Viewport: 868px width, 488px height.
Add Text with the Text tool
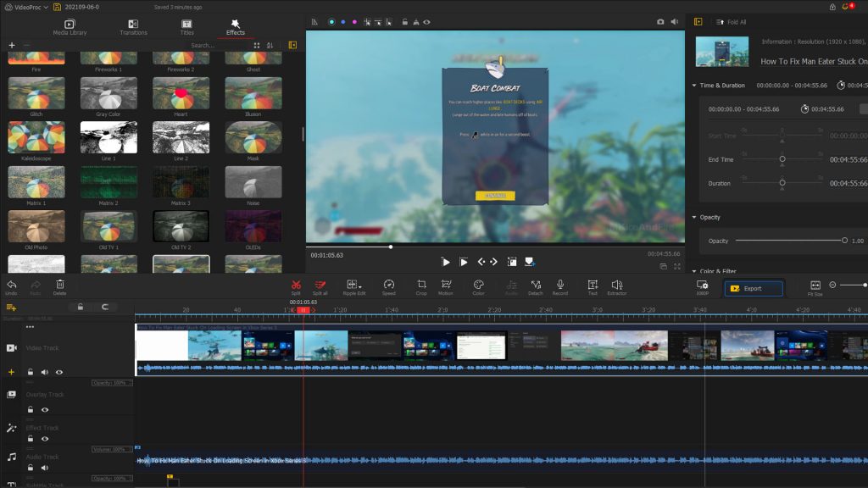[x=593, y=287]
